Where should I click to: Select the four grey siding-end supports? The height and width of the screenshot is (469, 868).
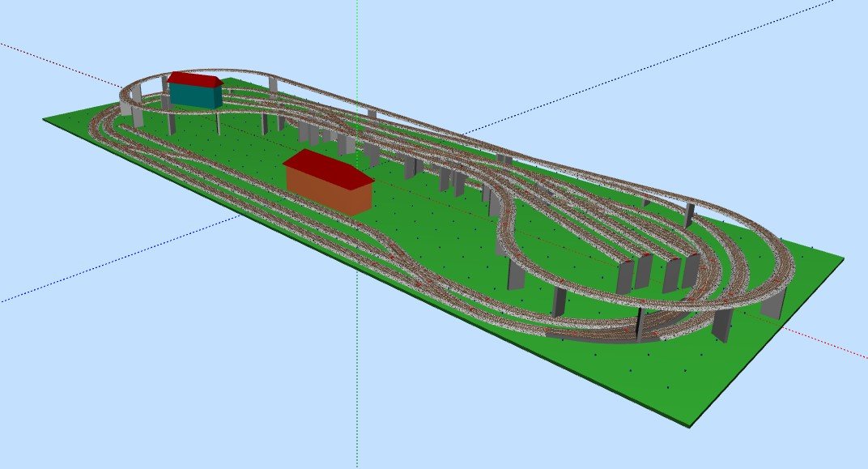[x=657, y=273]
